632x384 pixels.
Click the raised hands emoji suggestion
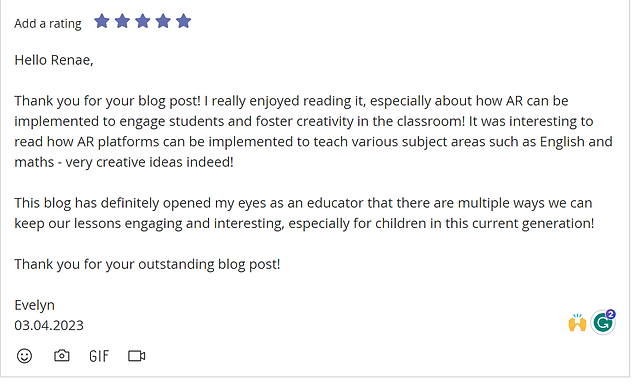point(577,323)
